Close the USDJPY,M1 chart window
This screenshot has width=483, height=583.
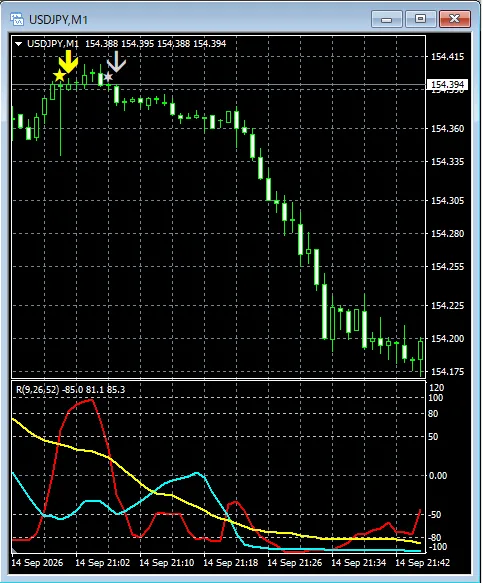click(455, 19)
